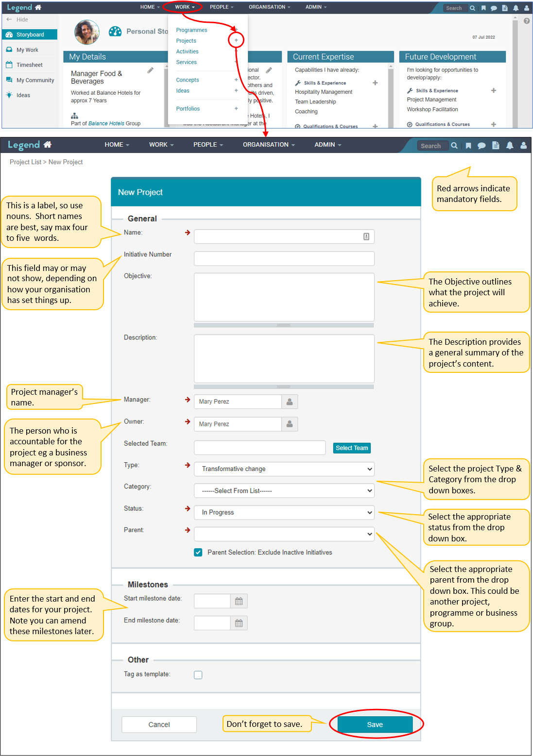Screen dimensions: 533x756
Task: Click into the Objective text area
Action: (284, 297)
